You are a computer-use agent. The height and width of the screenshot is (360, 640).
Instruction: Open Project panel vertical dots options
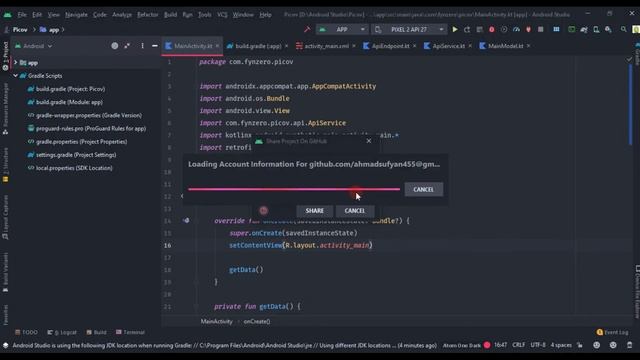pos(142,46)
